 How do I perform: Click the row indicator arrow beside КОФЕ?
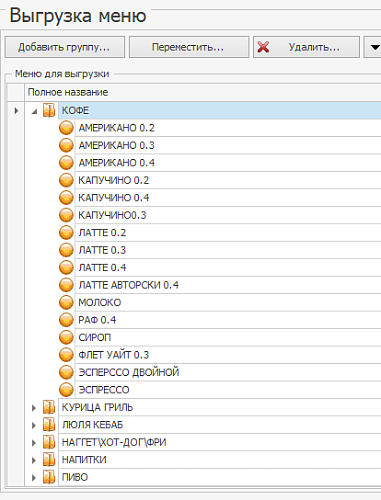16,110
